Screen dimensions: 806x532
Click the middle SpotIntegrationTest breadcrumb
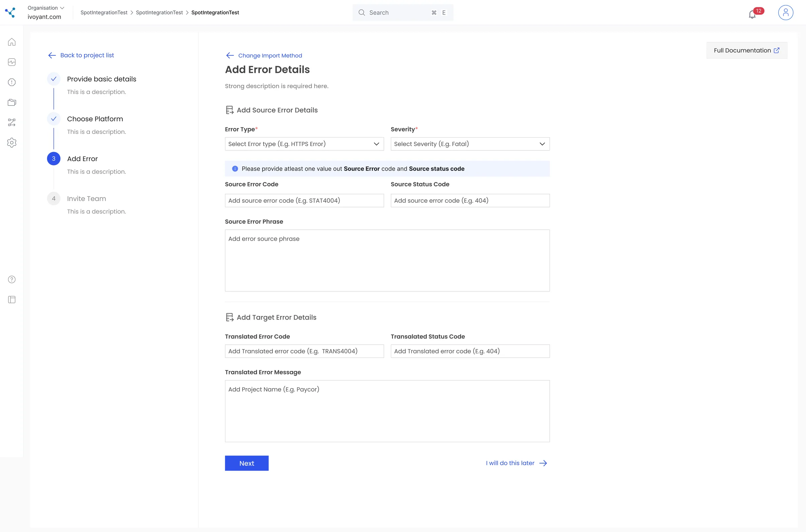(159, 12)
